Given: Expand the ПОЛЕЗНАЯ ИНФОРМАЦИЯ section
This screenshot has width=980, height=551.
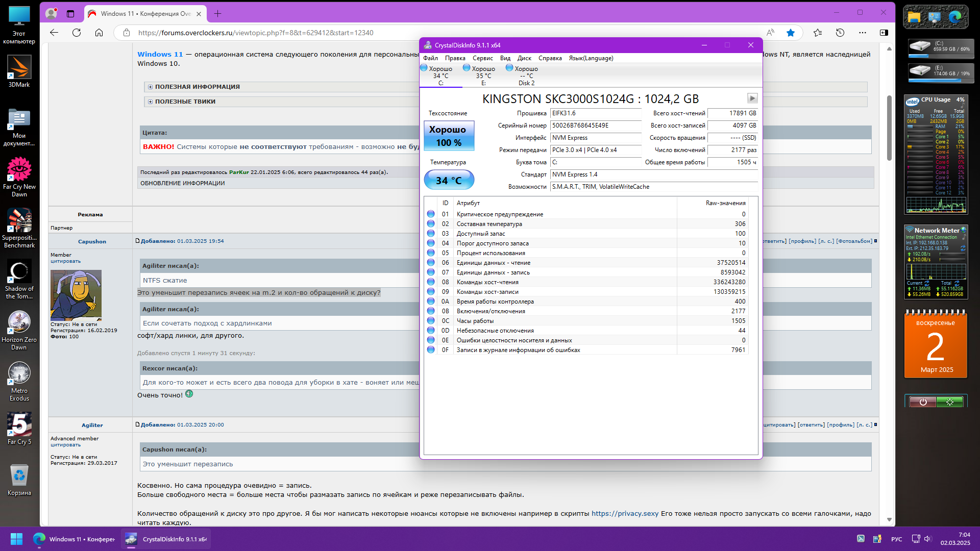Looking at the screenshot, I should (150, 87).
